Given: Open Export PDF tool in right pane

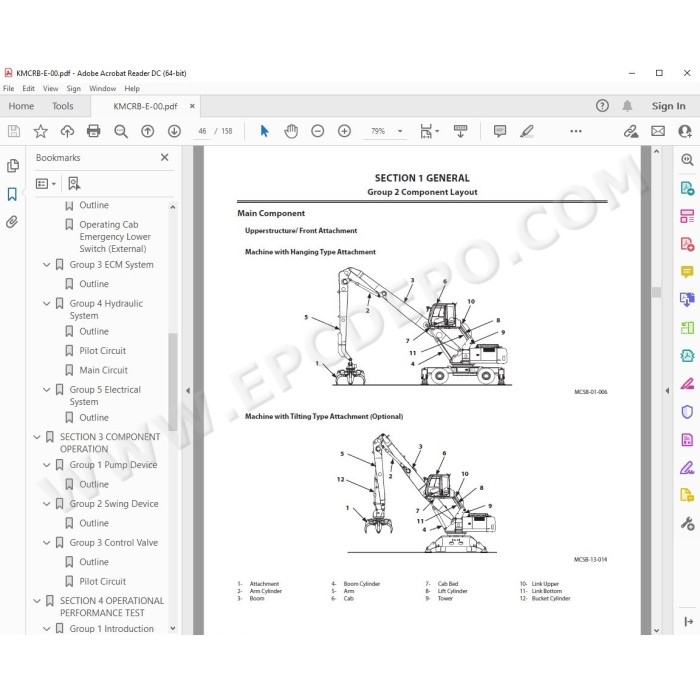Looking at the screenshot, I should click(687, 188).
